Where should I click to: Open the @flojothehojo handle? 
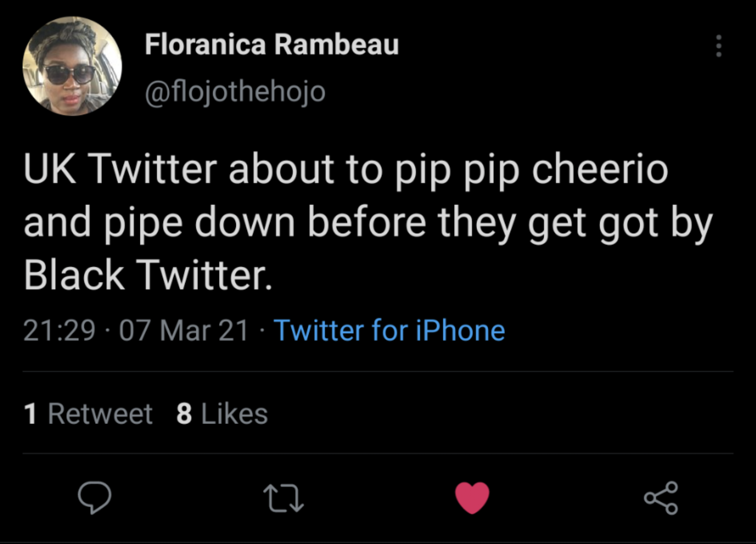click(235, 92)
